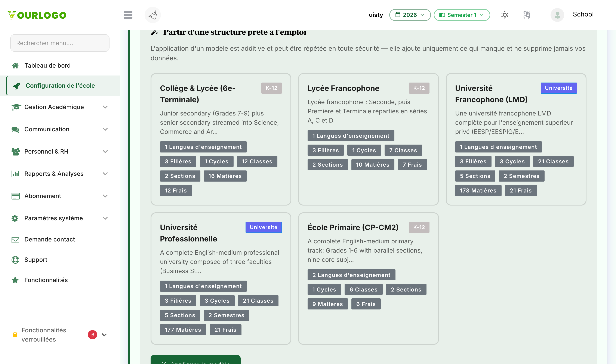The width and height of the screenshot is (616, 364).
Task: Select the Université Professionnelle template card
Action: pyautogui.click(x=221, y=278)
